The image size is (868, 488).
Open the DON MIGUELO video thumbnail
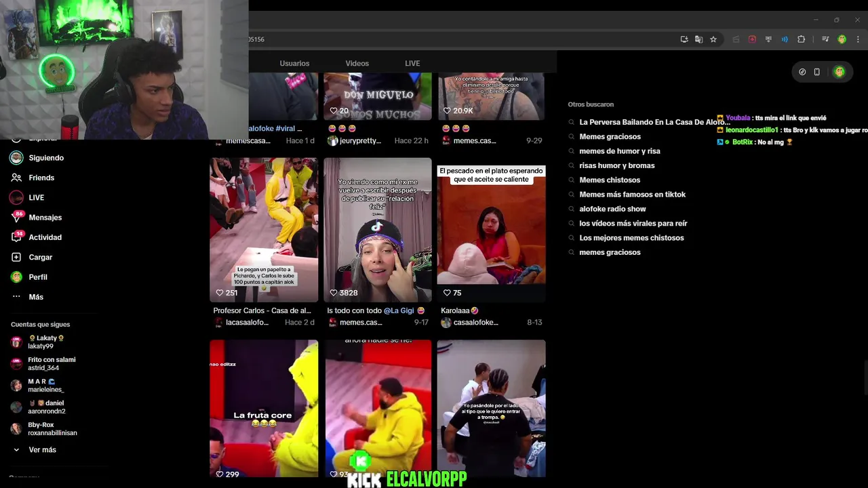[x=378, y=96]
